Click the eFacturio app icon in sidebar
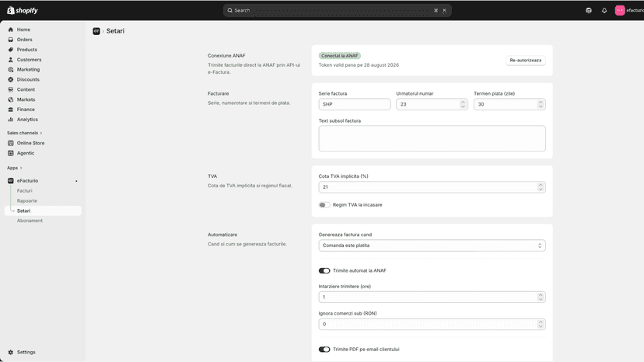Screen dimensions: 644x362 pos(11,180)
